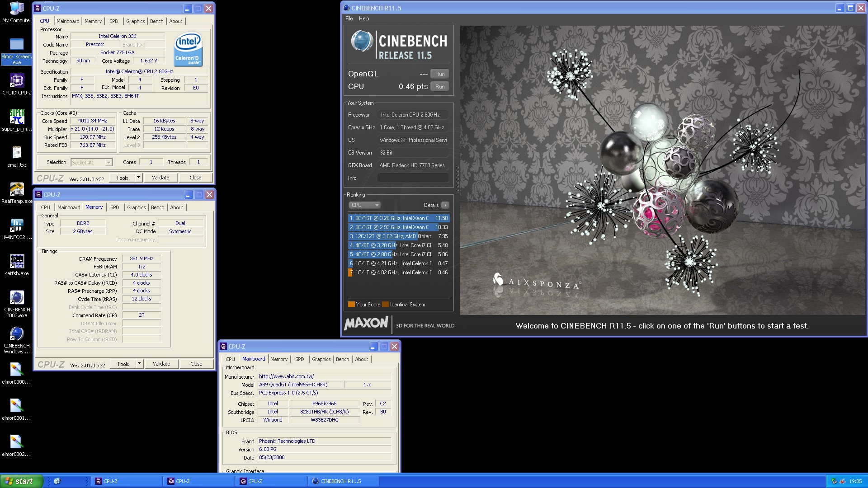Open RealTemp.exe desktop icon
Image resolution: width=868 pixels, height=488 pixels.
click(17, 192)
